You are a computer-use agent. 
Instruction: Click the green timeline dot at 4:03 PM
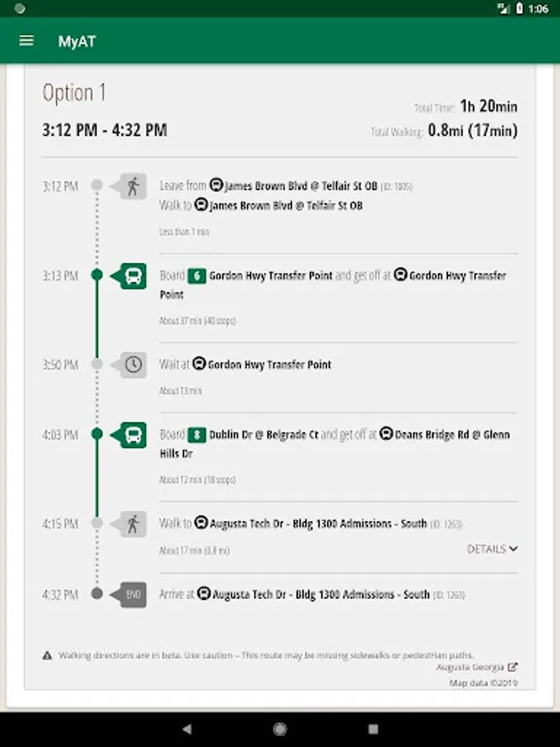97,434
